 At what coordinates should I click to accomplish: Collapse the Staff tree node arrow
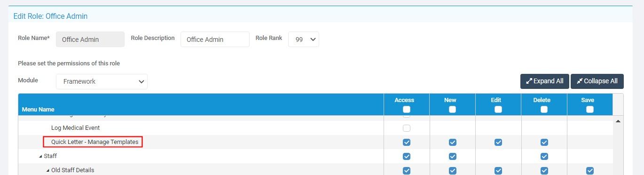[x=40, y=156]
